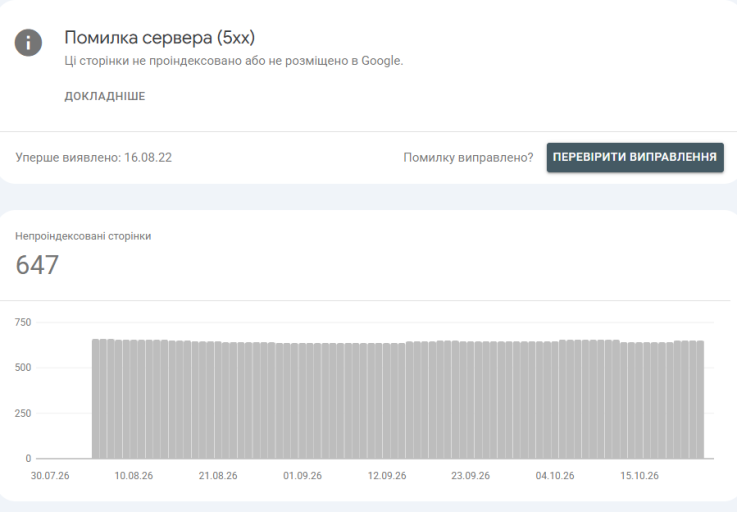Open the ДОКЛАДНІШЕ link

point(105,96)
